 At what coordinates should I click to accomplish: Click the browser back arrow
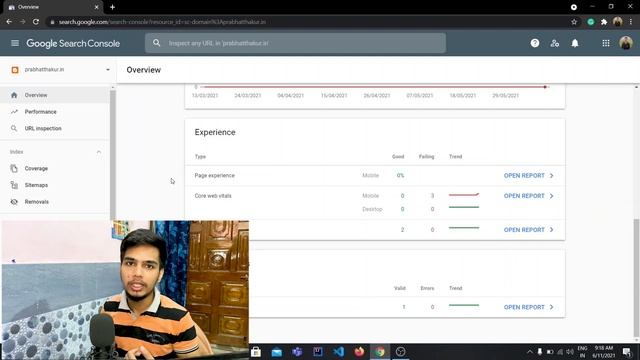point(9,22)
